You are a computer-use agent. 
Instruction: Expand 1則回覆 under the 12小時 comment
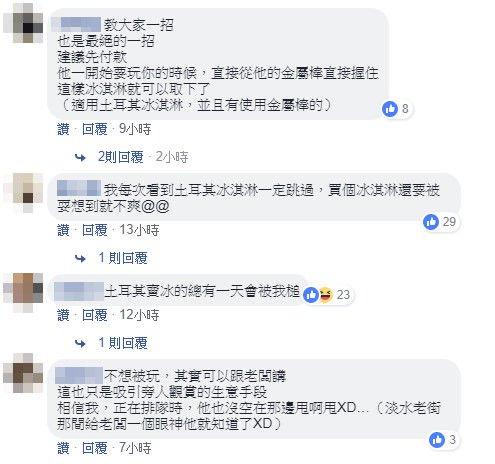[x=123, y=343]
